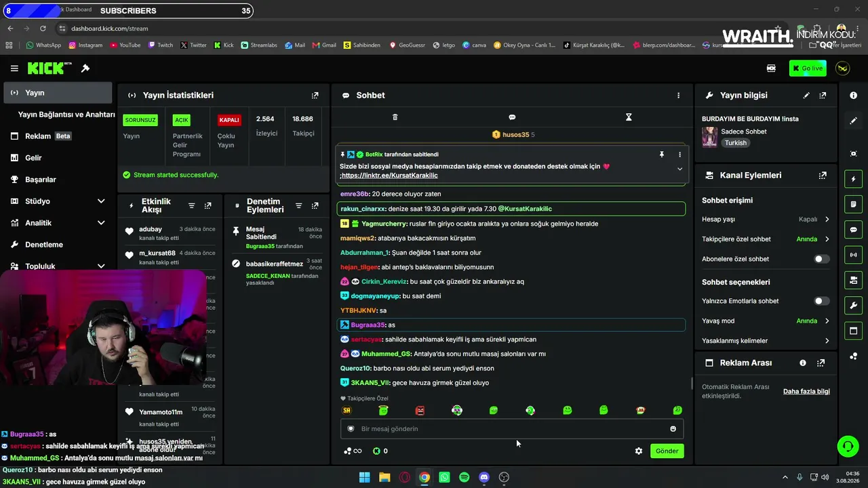Image resolution: width=868 pixels, height=488 pixels.
Task: Open Spotify from the Windows taskbar
Action: coord(464,477)
